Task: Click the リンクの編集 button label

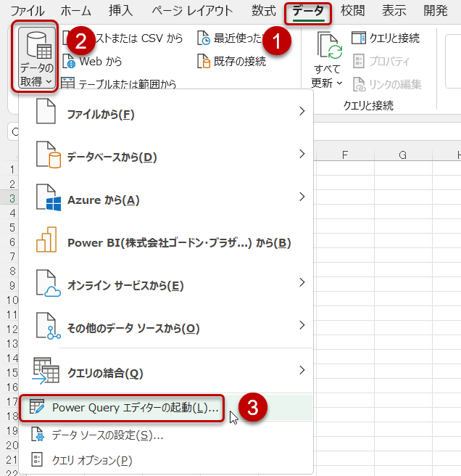Action: point(395,84)
